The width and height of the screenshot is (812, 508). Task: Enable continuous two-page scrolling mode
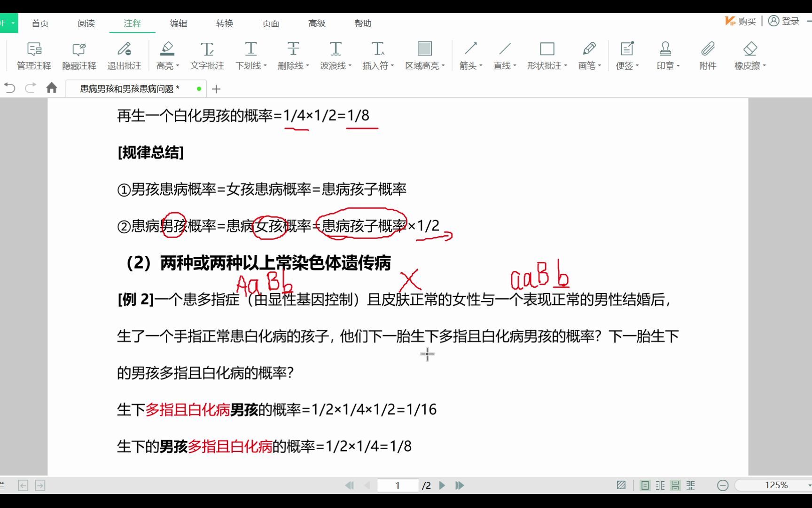(690, 485)
